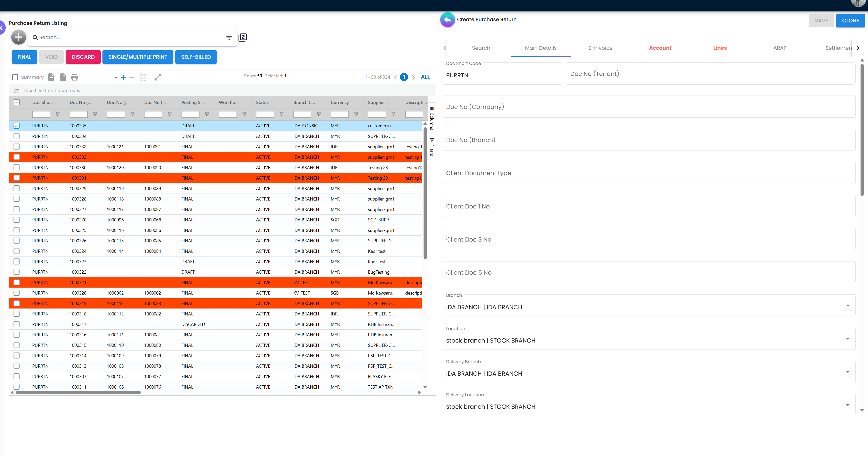Screen dimensions: 868x456
Task: Uncheck the selected row 1000335 checkbox
Action: pyautogui.click(x=16, y=125)
